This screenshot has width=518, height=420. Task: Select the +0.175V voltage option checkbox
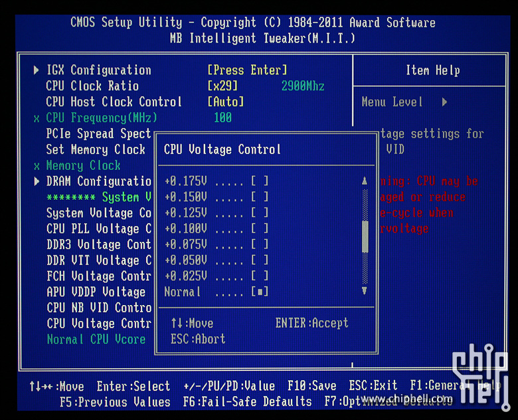point(260,181)
